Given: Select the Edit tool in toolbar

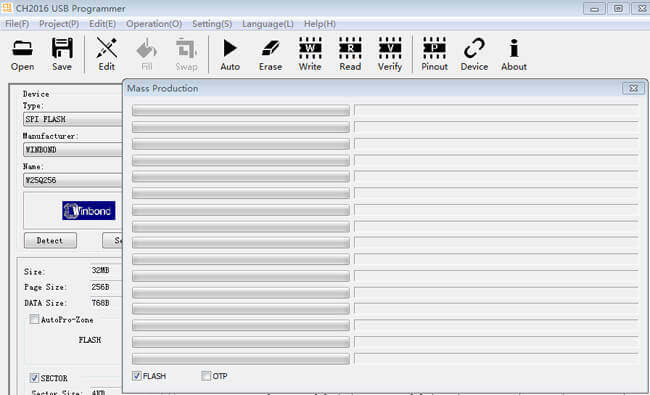Looking at the screenshot, I should click(x=106, y=54).
